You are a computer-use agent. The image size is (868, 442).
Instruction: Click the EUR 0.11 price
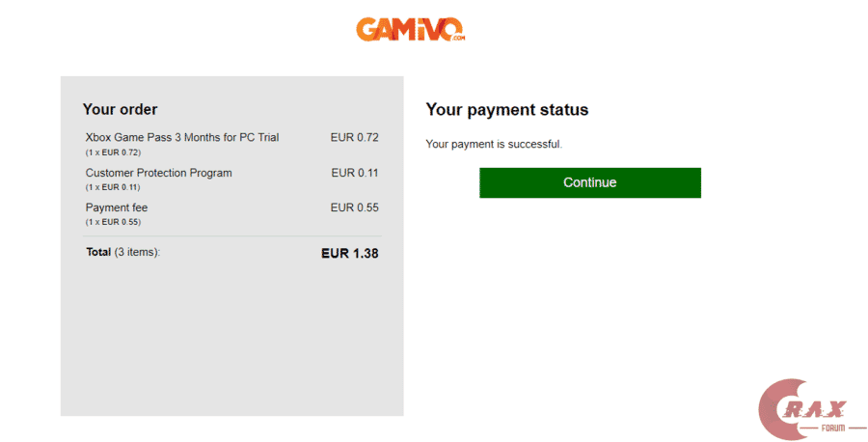point(354,173)
